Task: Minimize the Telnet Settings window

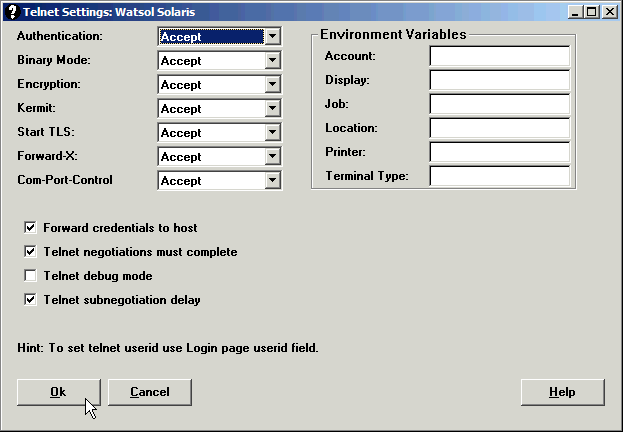Action: tap(575, 12)
